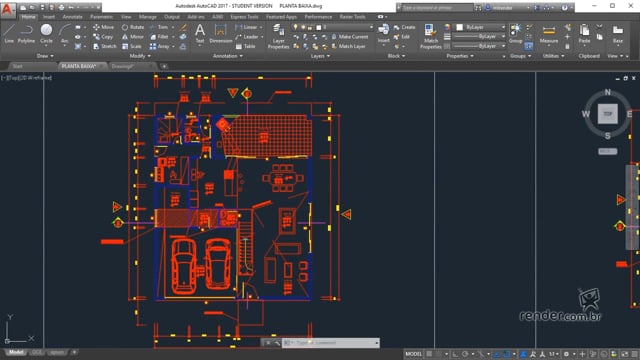Toggle ortho mode in status bar
The image size is (640, 360).
click(455, 354)
